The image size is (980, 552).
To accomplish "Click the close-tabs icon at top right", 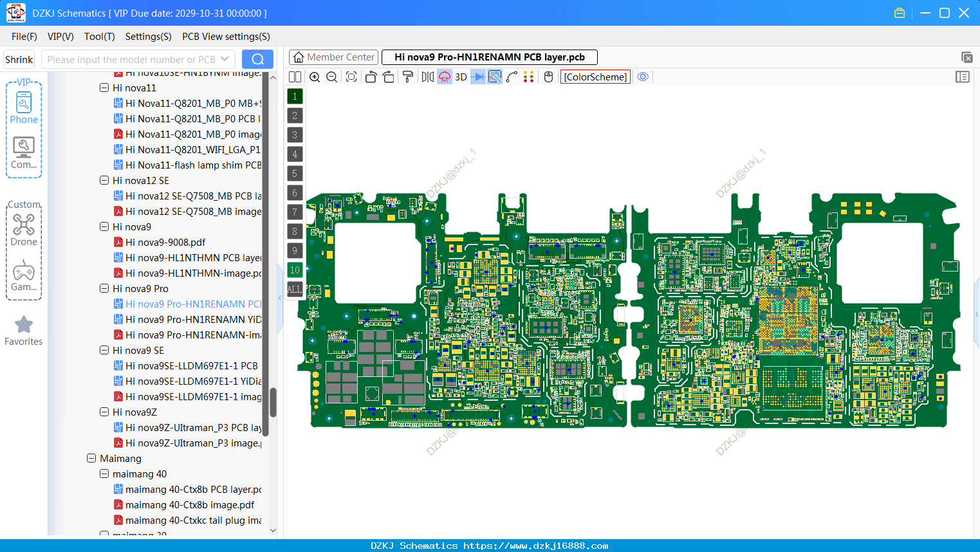I will [x=966, y=58].
